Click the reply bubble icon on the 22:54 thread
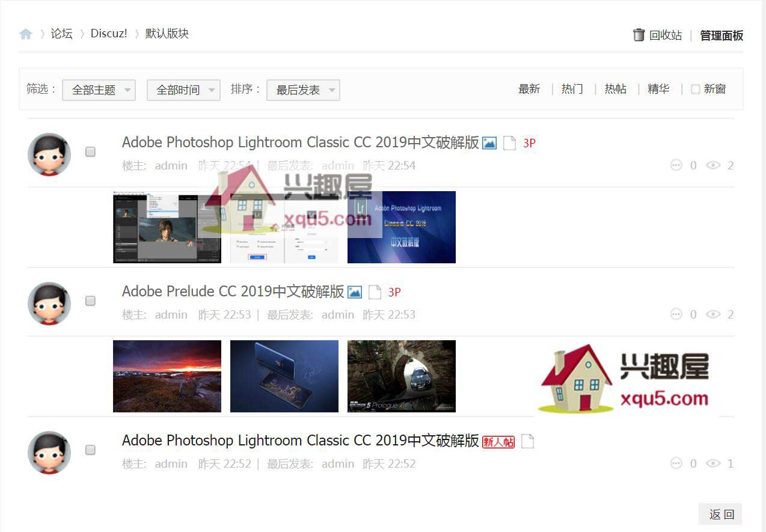This screenshot has width=766, height=532. click(676, 165)
